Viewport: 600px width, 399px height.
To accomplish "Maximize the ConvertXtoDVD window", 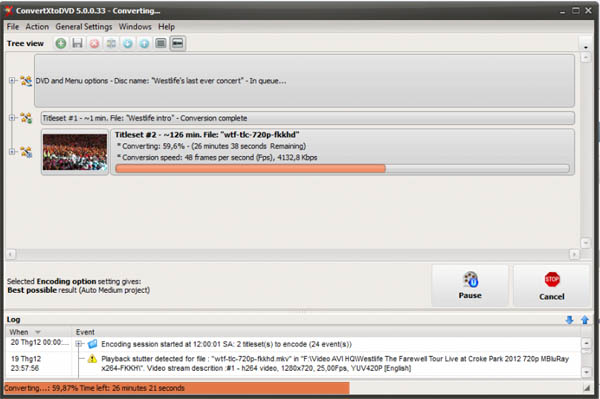I will [x=576, y=11].
